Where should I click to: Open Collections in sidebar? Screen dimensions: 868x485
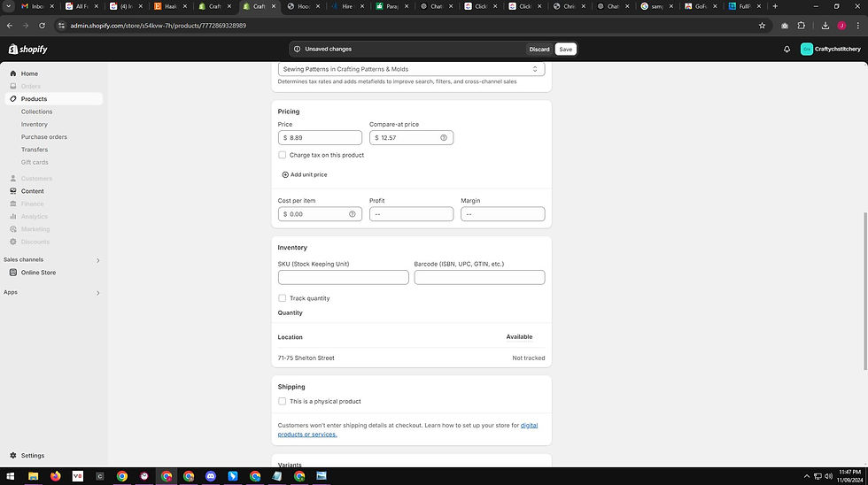pos(36,112)
